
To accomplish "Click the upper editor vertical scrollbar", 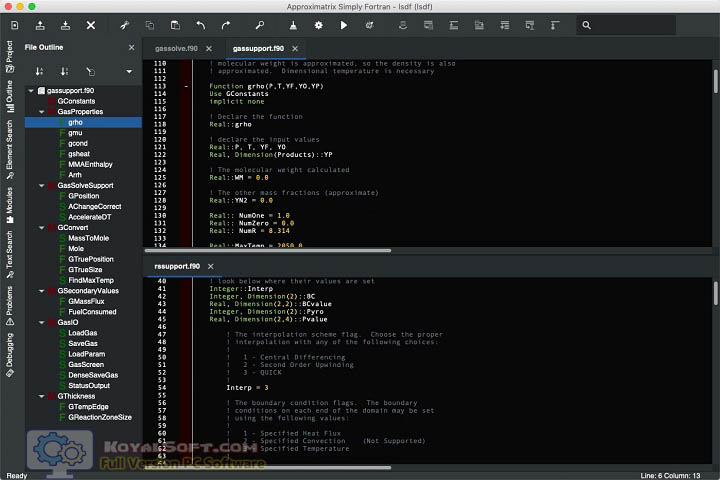I will click(715, 81).
